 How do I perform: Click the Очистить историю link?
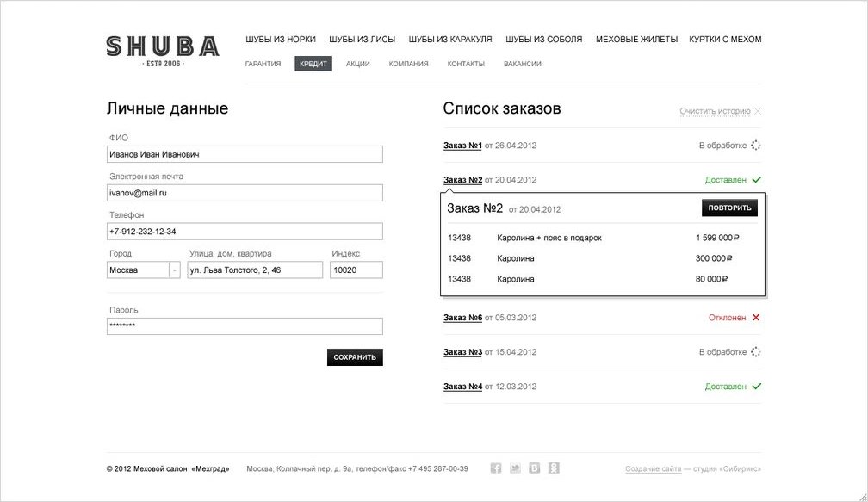pyautogui.click(x=716, y=111)
